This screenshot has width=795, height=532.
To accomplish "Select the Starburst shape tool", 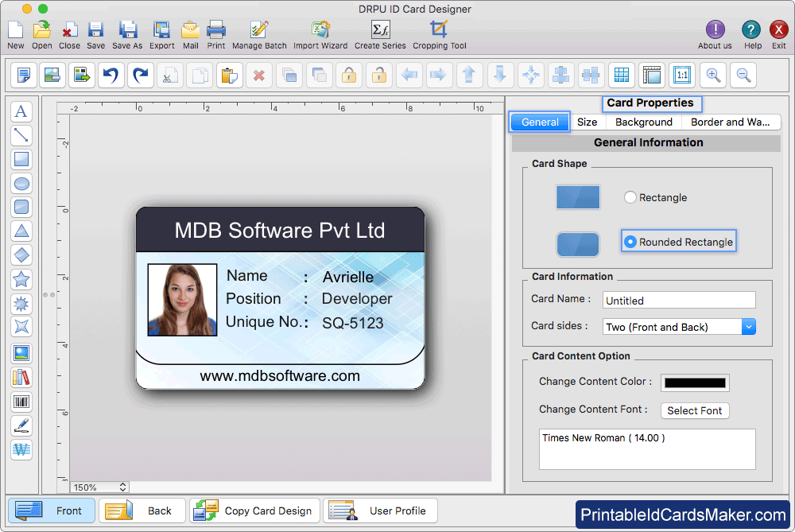I will click(21, 303).
